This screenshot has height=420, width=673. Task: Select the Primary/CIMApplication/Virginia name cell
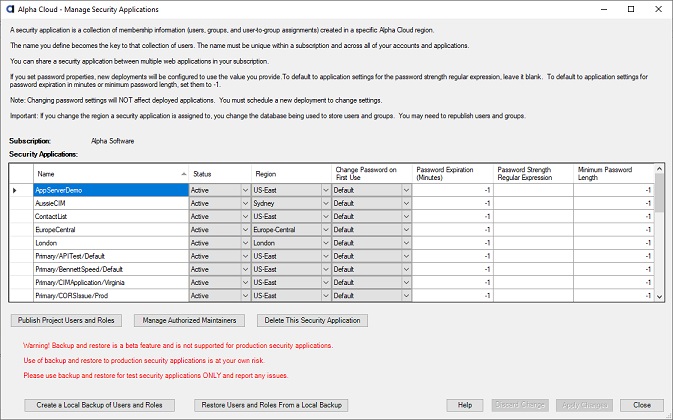point(111,283)
